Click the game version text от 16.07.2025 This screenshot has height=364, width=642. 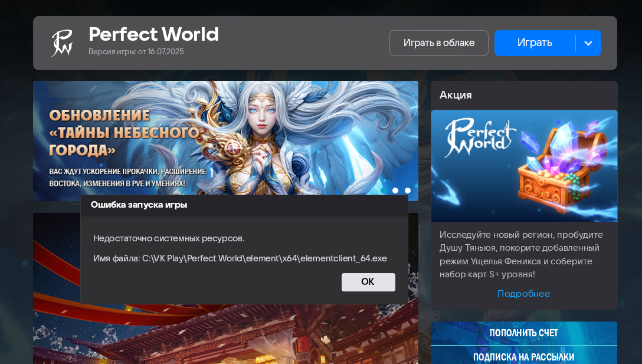[x=136, y=51]
